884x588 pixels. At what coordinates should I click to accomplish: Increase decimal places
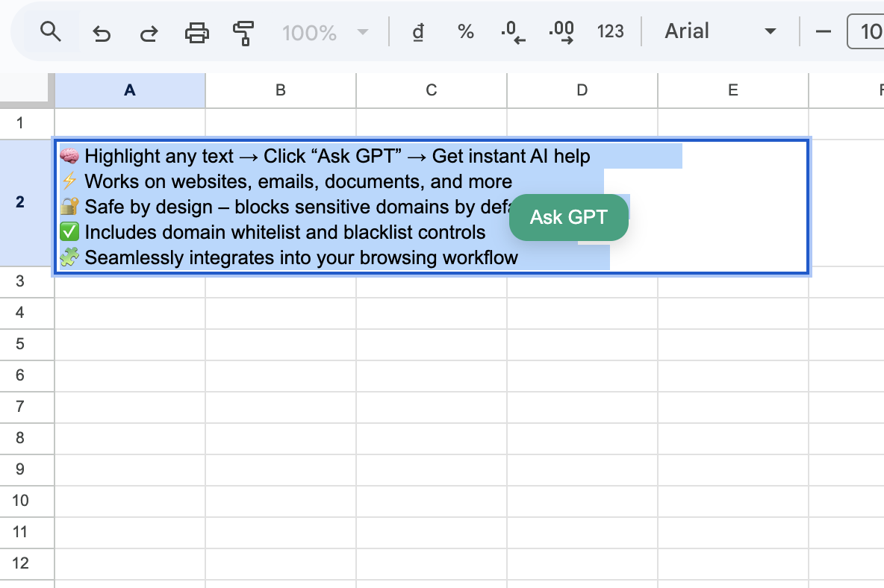tap(561, 32)
